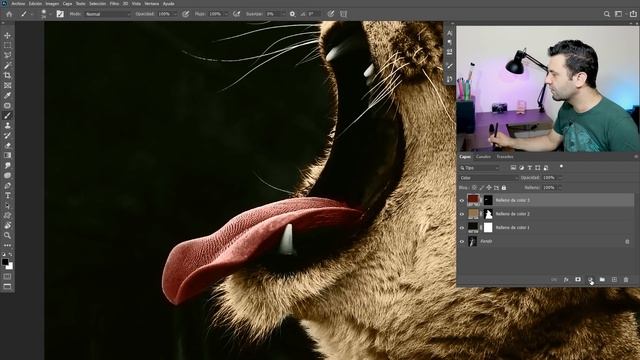This screenshot has height=360, width=640.
Task: Expand Flujo dropdown in options bar
Action: point(226,14)
